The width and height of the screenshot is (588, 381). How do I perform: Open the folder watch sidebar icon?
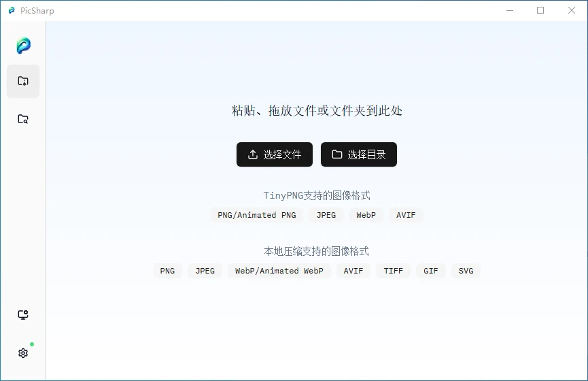point(23,119)
